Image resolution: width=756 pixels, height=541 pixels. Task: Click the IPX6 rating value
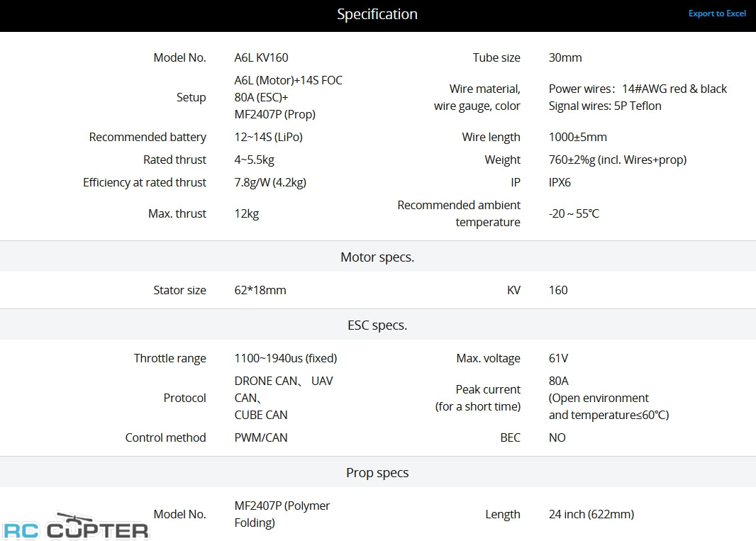pos(560,182)
